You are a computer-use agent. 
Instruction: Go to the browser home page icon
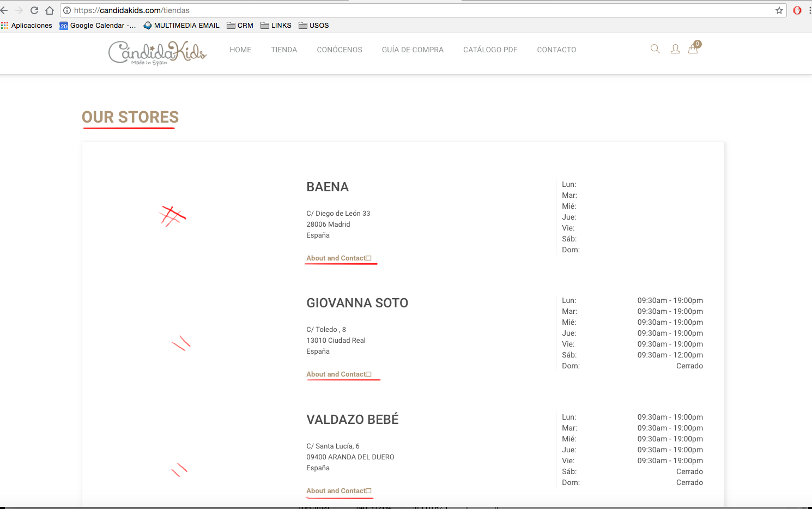tap(50, 10)
